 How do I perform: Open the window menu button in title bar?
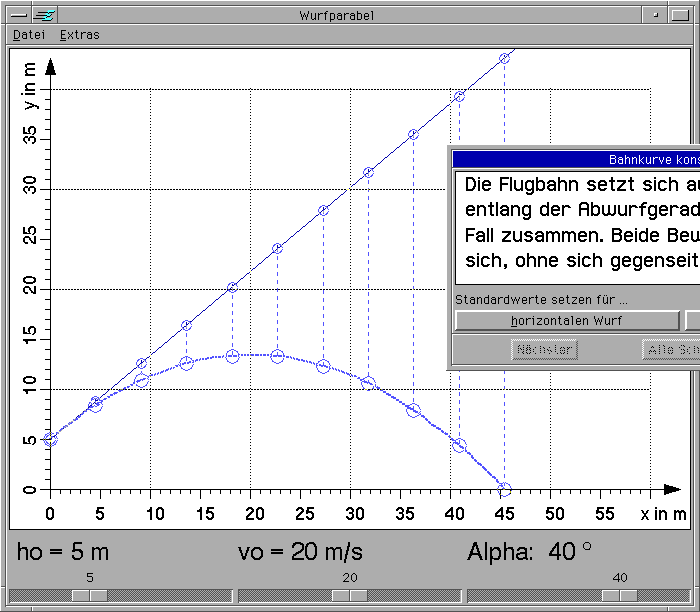coord(16,15)
